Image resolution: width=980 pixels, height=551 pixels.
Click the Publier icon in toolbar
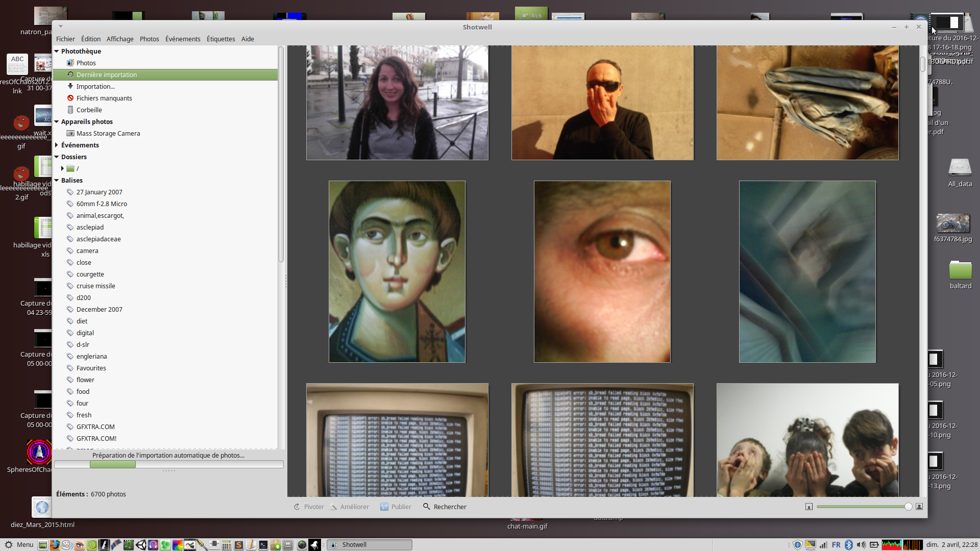[x=384, y=507]
